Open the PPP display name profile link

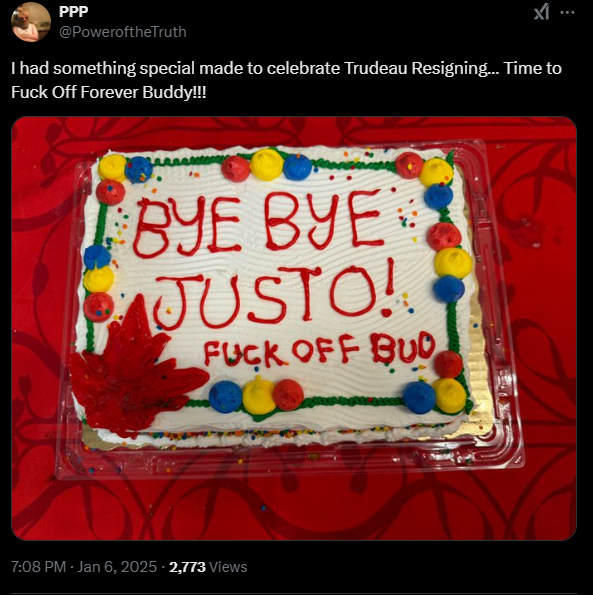point(74,11)
